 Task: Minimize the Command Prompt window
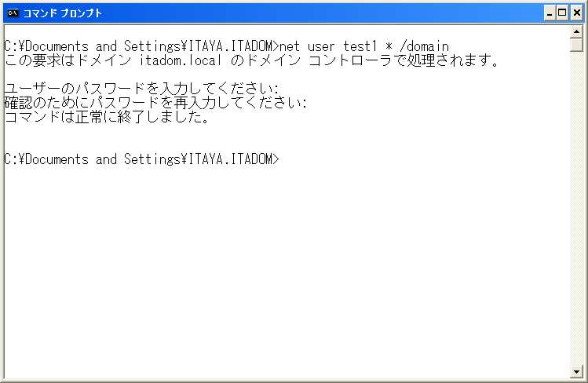(550, 13)
